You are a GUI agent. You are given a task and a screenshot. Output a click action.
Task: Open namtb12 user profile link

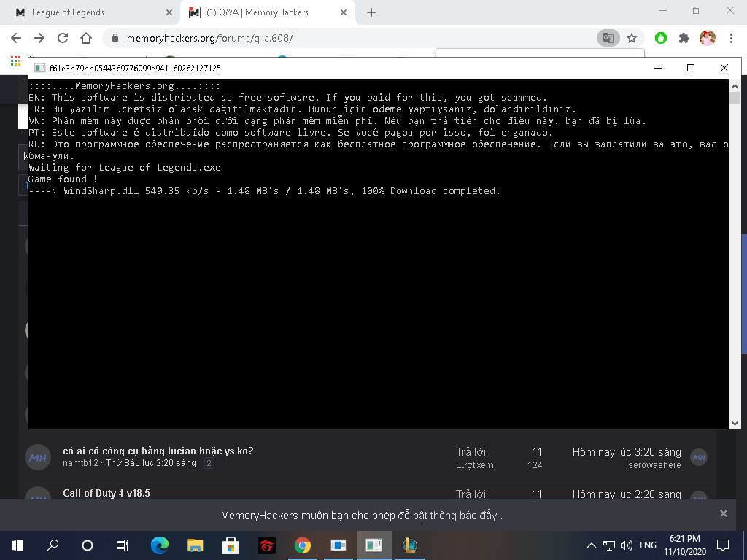click(80, 463)
